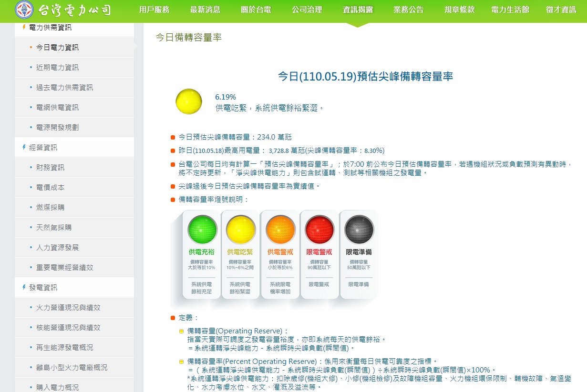The width and height of the screenshot is (587, 392).
Task: Click the lightning icon beside 發電資訊
Action: tap(24, 287)
